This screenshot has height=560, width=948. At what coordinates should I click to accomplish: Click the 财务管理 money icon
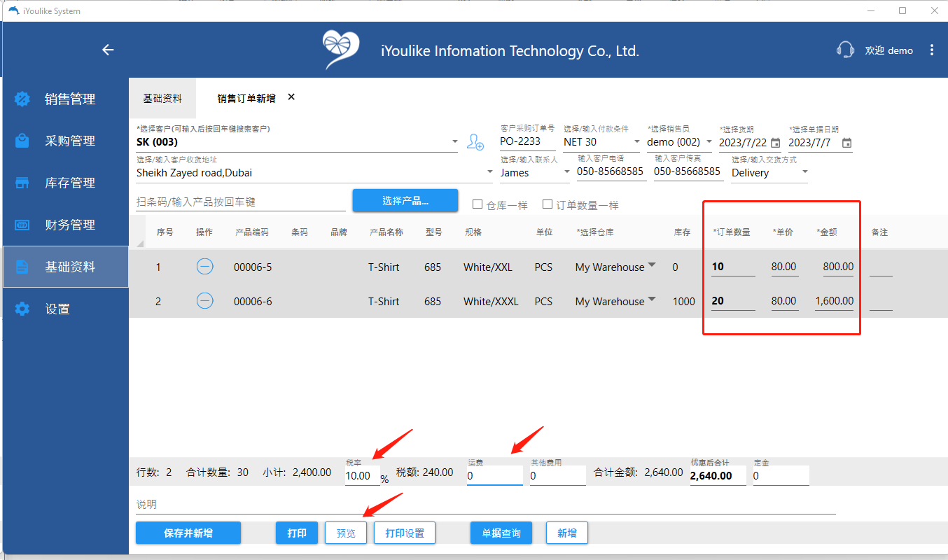(22, 225)
